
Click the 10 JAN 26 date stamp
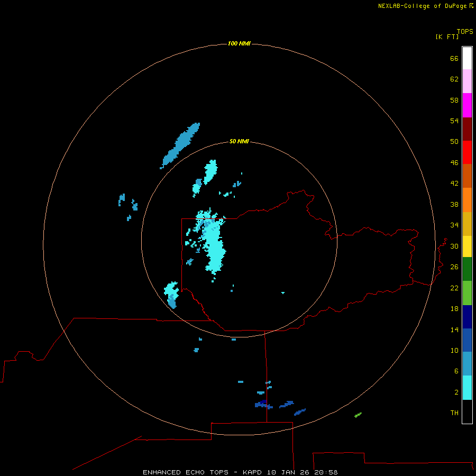[x=289, y=472]
